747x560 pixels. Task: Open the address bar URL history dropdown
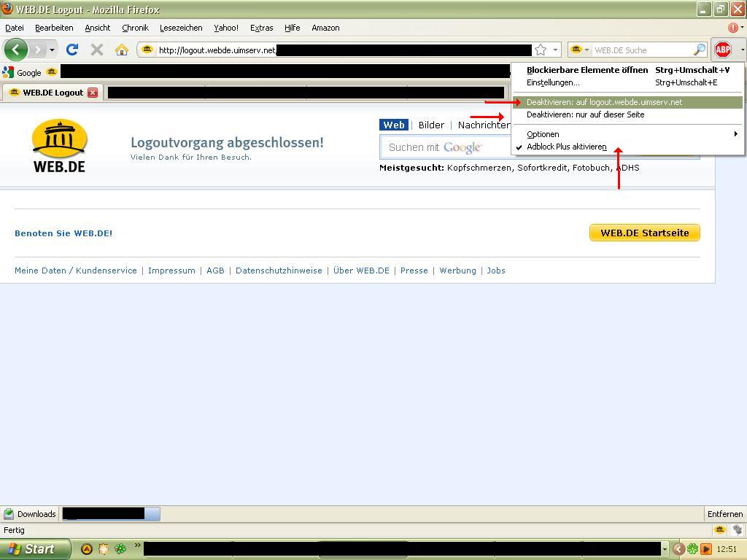point(555,50)
